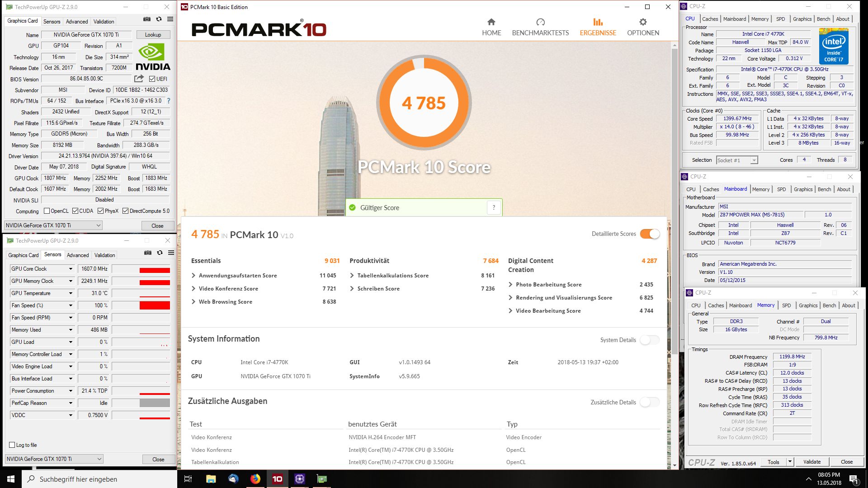Open hamburger menu in GPU-Z Sensors window
This screenshot has height=488, width=868.
point(171,253)
